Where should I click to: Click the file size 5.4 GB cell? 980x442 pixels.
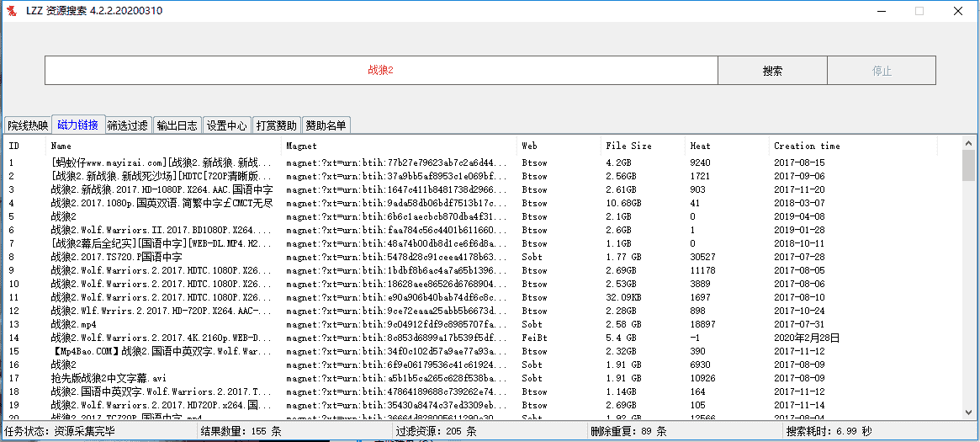pos(622,338)
